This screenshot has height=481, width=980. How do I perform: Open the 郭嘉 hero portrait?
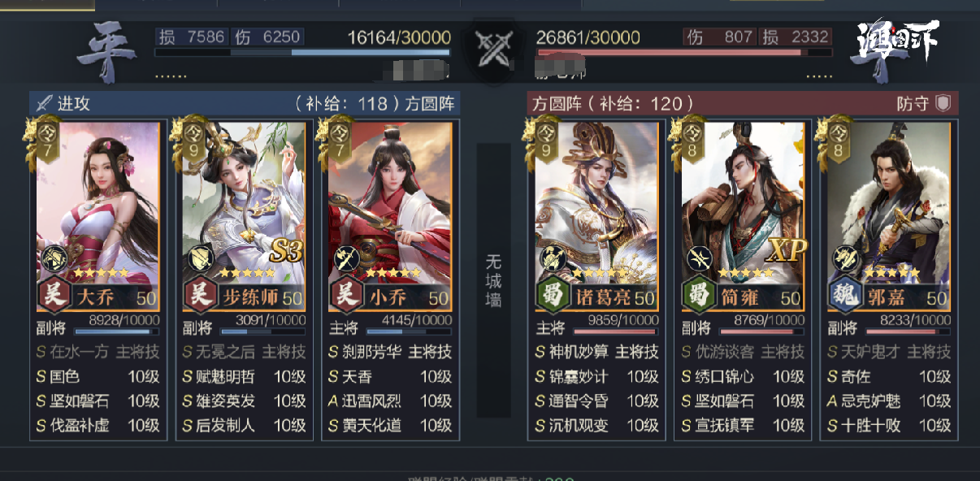[x=888, y=216]
